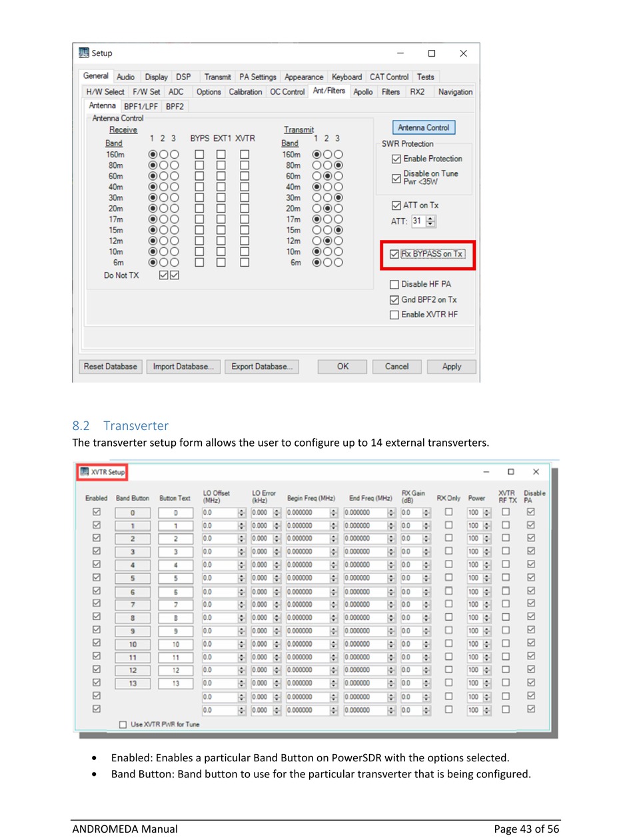Click the Antenna Control button

point(424,127)
